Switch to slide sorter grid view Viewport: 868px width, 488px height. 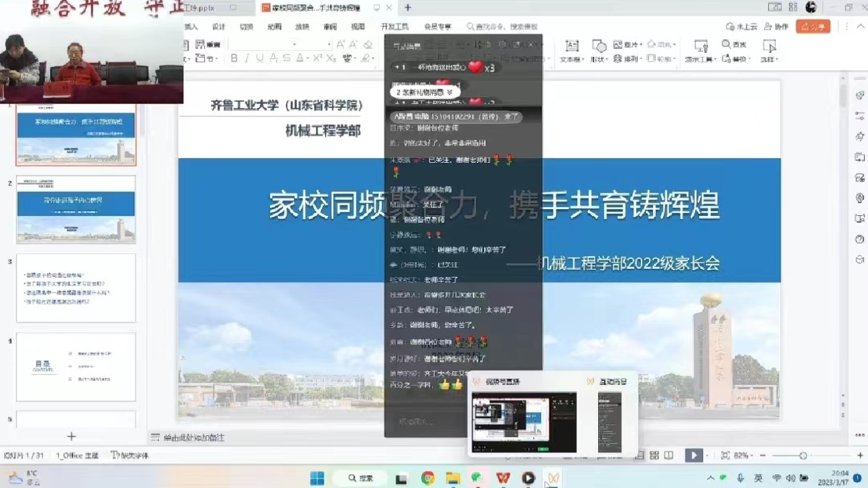(x=654, y=455)
